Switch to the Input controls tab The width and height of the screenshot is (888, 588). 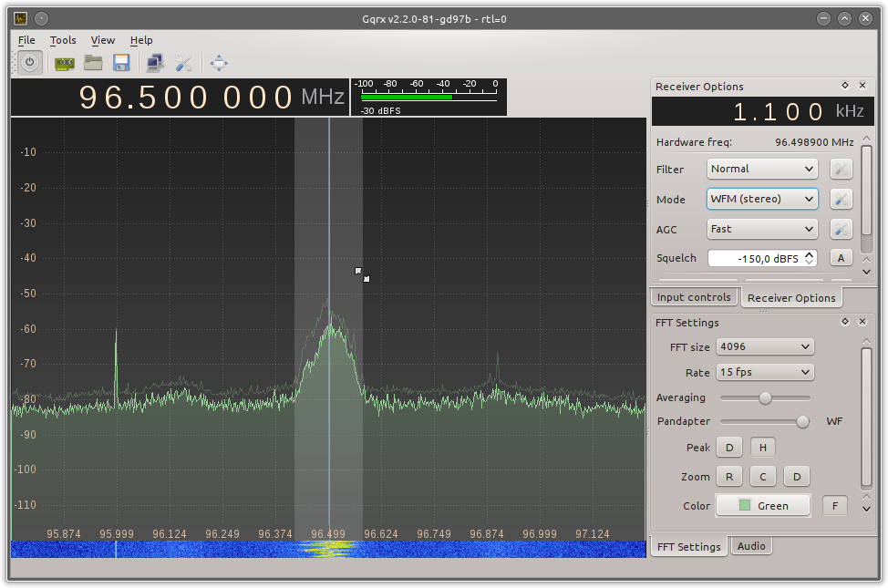tap(694, 296)
